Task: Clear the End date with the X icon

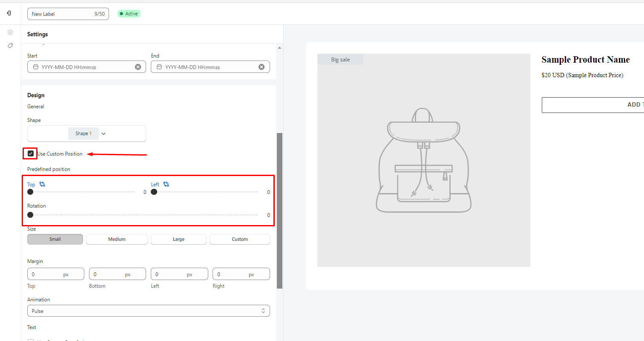Action: (262, 67)
